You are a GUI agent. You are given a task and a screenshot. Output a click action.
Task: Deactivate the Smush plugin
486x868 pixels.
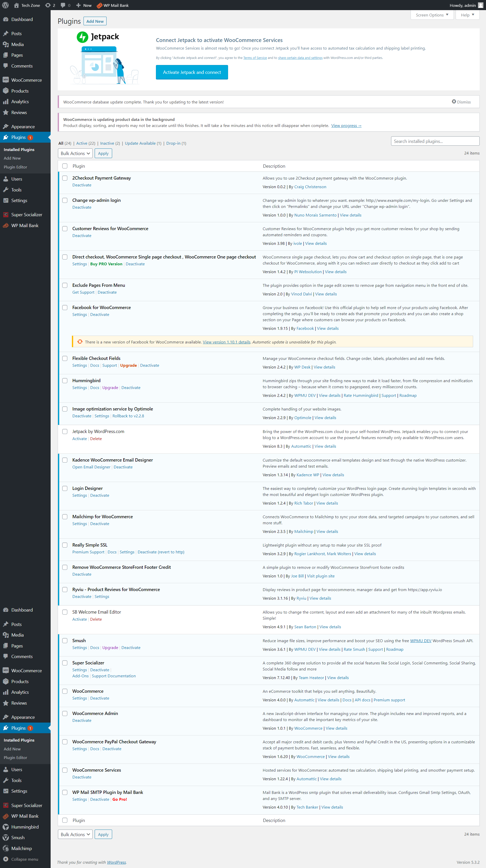pyautogui.click(x=131, y=647)
